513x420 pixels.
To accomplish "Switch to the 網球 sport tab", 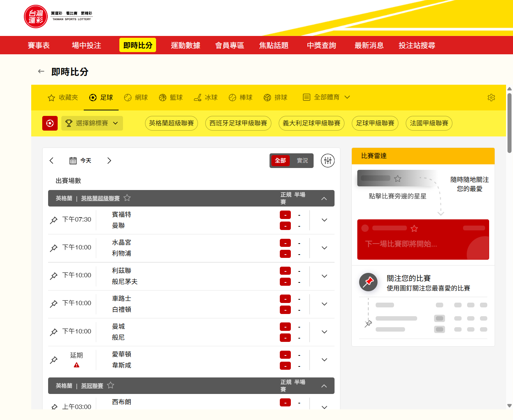I will [x=136, y=98].
